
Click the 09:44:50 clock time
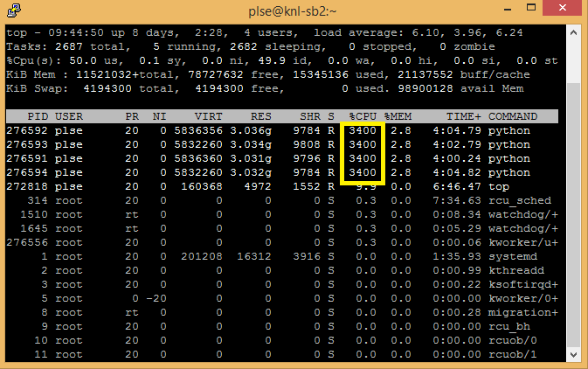click(76, 32)
